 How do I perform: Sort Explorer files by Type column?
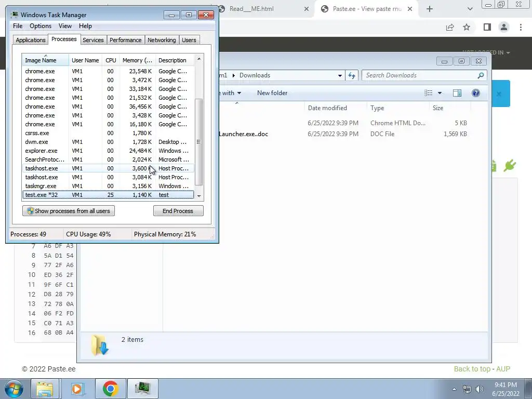coord(398,108)
